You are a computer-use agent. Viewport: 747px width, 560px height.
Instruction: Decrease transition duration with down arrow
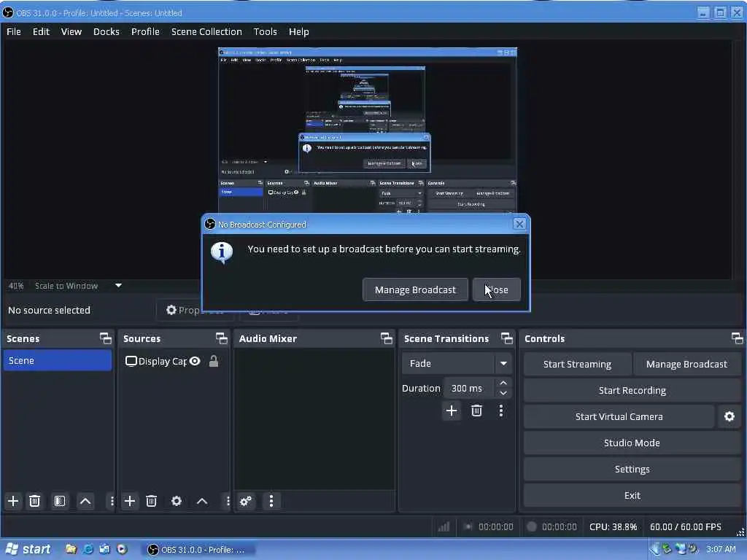click(x=503, y=393)
